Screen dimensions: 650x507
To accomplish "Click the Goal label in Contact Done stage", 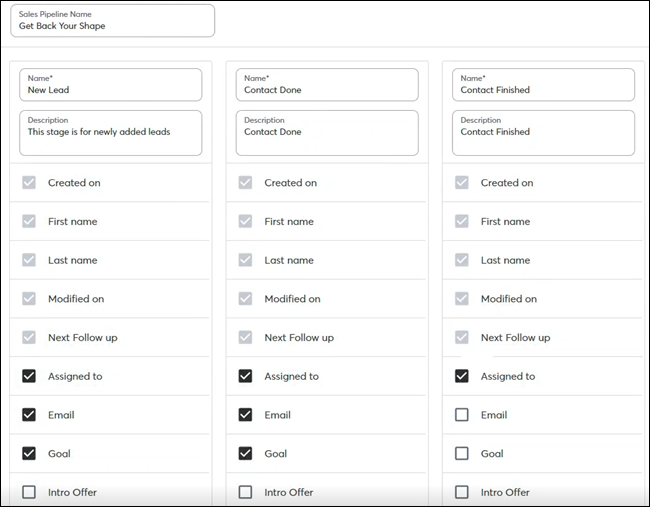I will (x=276, y=454).
